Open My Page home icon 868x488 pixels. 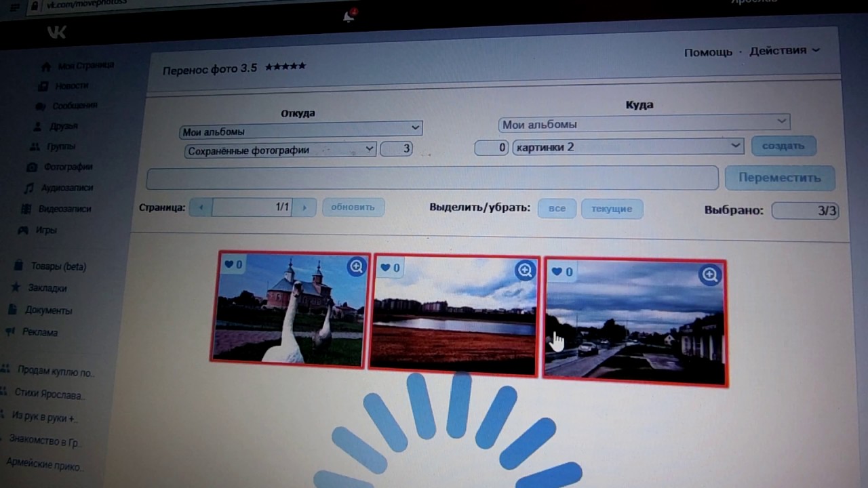[46, 66]
